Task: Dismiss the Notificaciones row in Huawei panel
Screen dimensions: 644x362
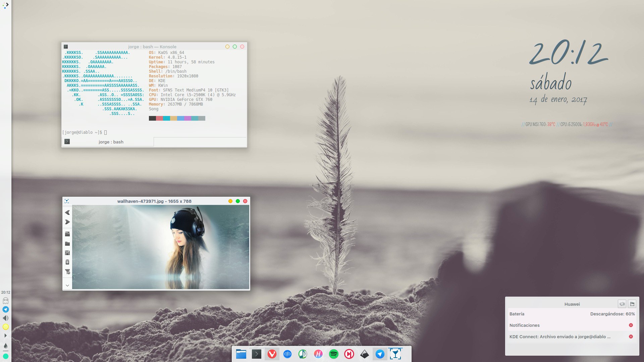Action: (631, 325)
